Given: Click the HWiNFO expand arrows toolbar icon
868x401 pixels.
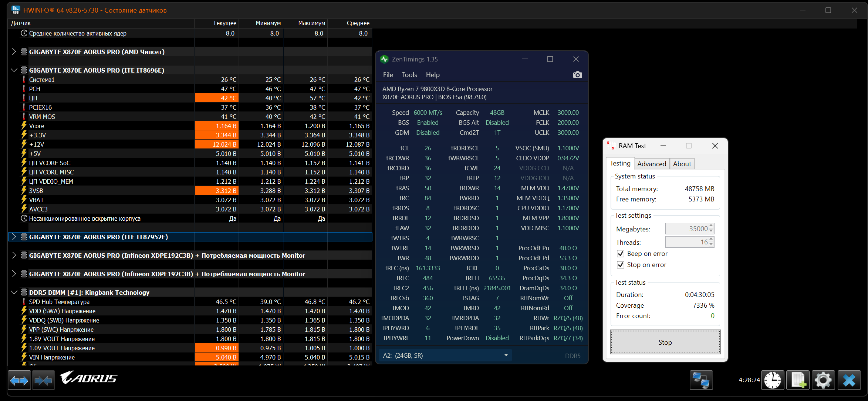Looking at the screenshot, I should point(19,380).
